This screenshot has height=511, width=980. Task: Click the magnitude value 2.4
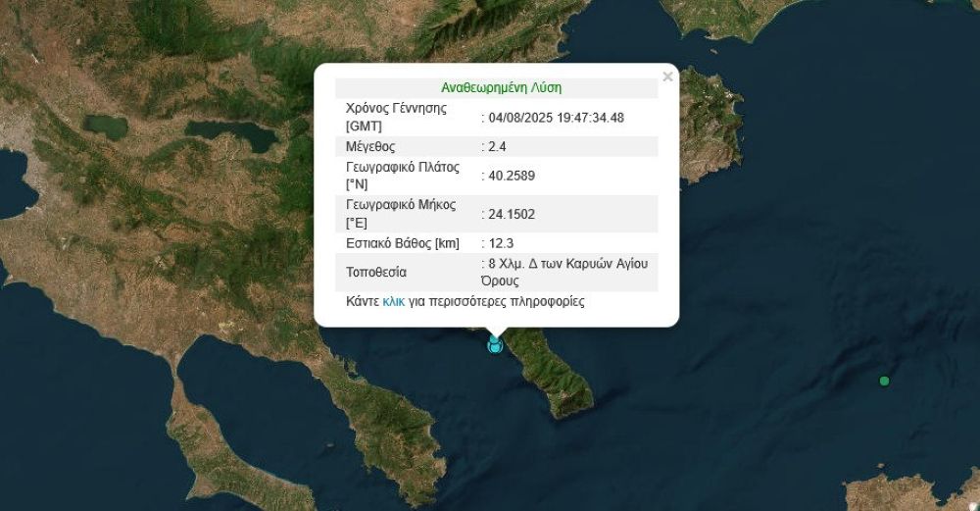point(497,146)
